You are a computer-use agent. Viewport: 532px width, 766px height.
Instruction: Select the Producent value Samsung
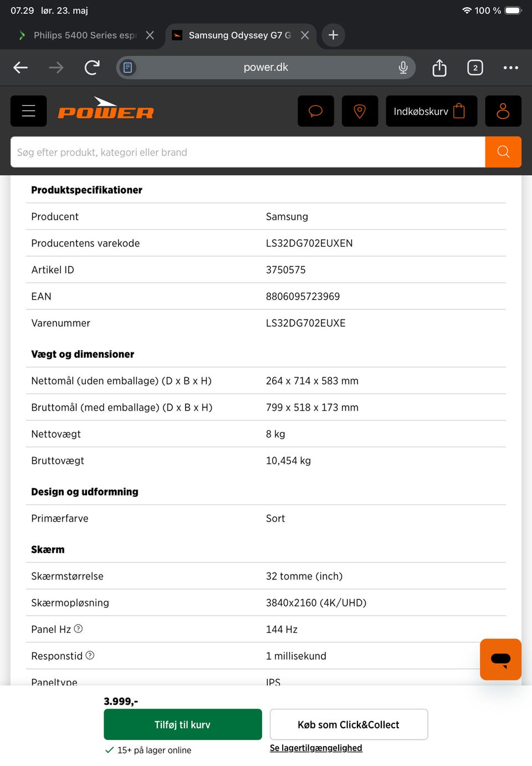[x=287, y=216]
